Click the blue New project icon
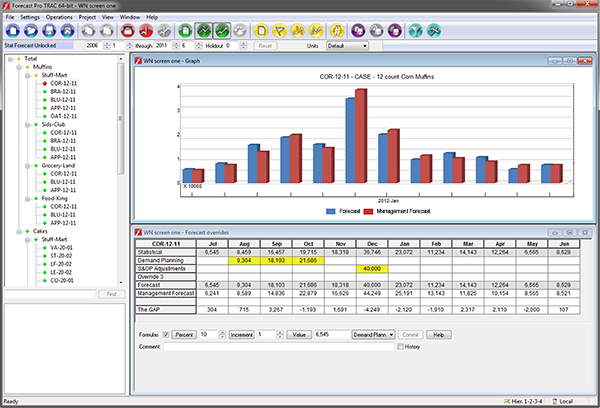 (13, 31)
